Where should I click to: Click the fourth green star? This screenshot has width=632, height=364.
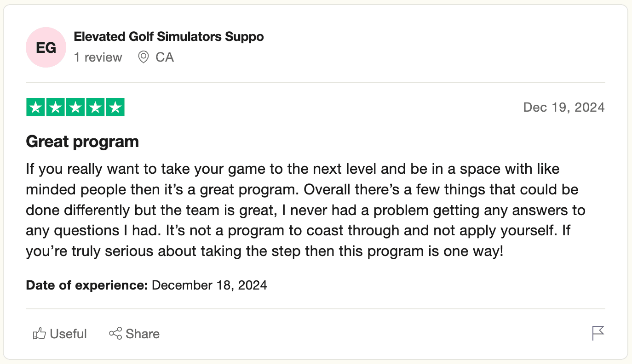pos(95,108)
